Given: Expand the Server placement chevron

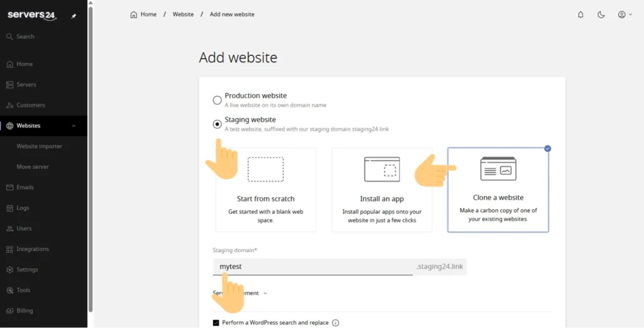Looking at the screenshot, I should pyautogui.click(x=265, y=293).
